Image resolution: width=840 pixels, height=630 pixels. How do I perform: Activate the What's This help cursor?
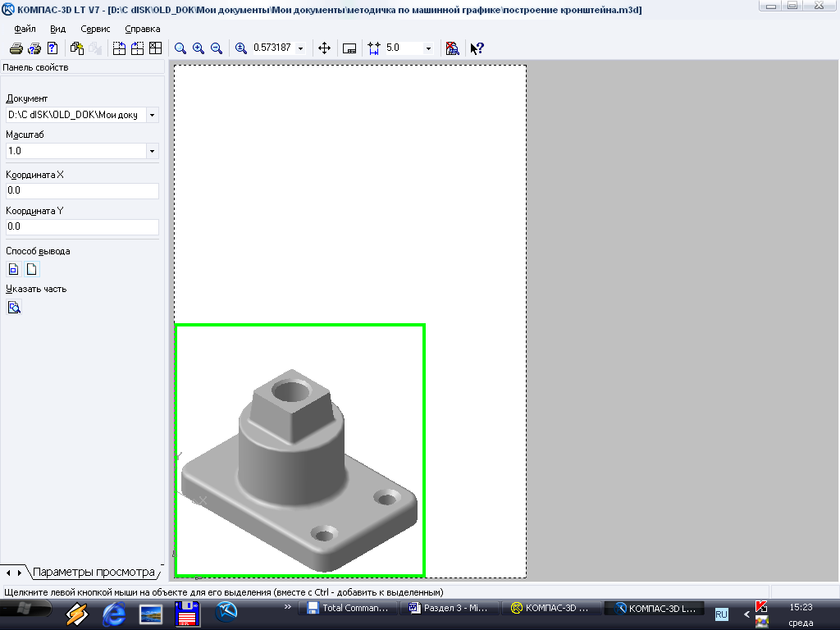477,48
